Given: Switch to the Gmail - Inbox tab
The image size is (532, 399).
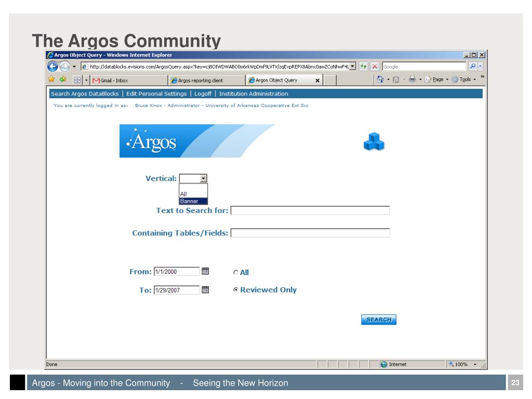Looking at the screenshot, I should [x=129, y=81].
